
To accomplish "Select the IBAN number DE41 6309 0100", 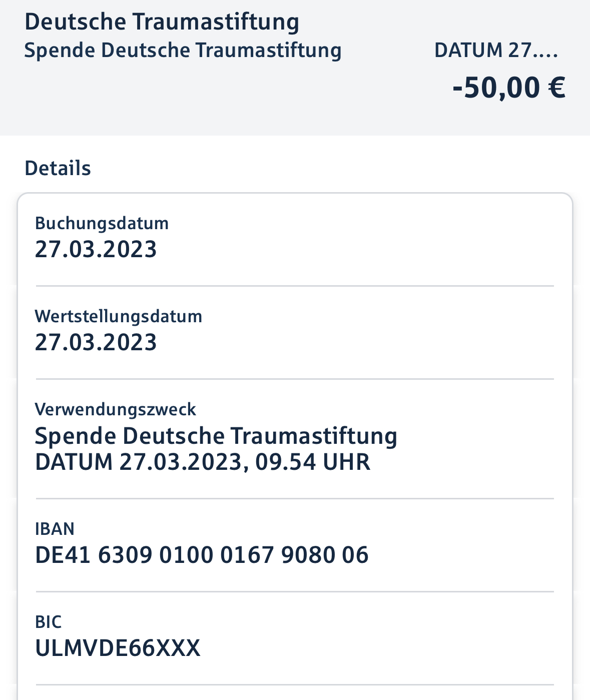I will coord(202,555).
